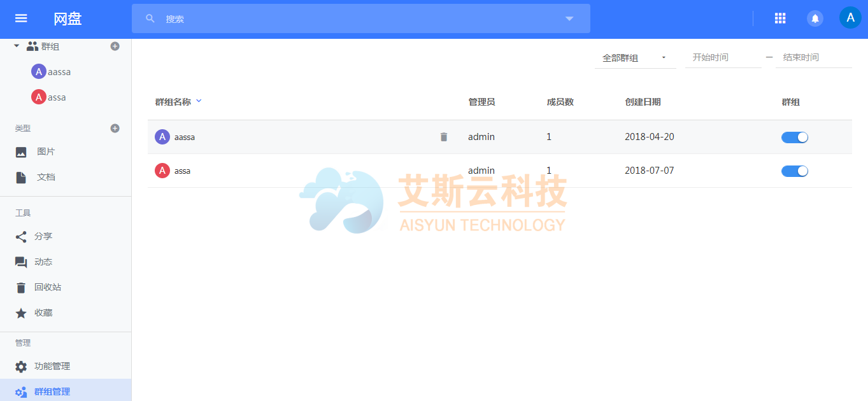Click the search magnifier icon

point(150,18)
